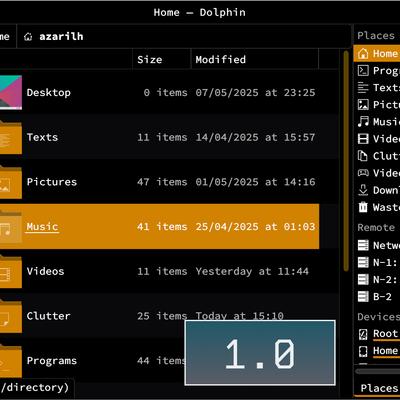Click the terminal icon in Places panel

coord(363,70)
